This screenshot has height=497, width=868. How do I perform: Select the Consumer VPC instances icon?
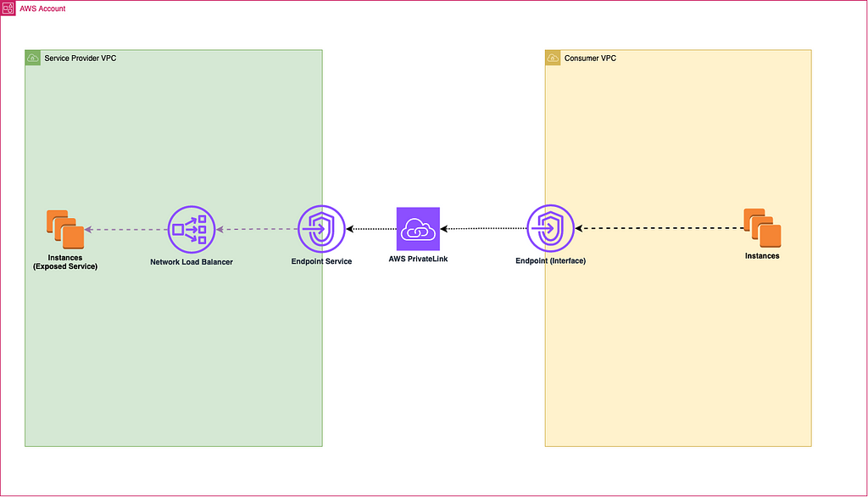(762, 227)
